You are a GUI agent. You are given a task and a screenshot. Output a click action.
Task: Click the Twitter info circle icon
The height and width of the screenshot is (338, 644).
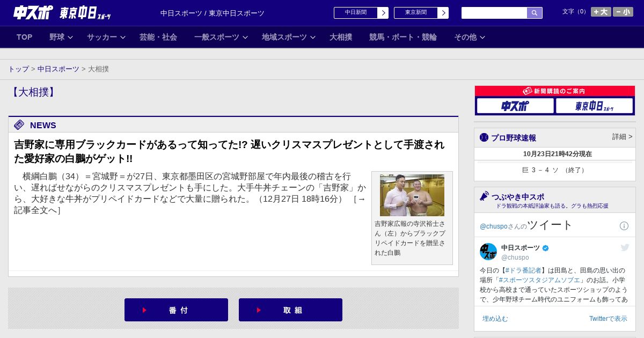point(624,226)
